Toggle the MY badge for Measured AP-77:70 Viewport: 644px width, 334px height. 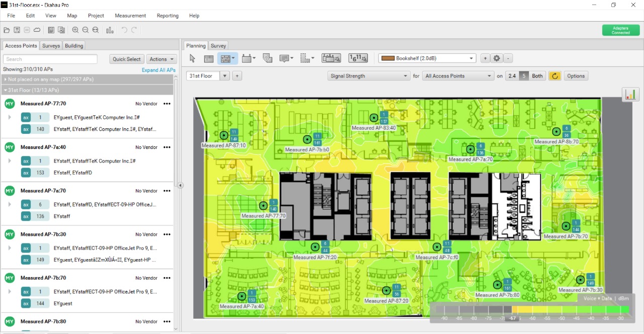(10, 104)
